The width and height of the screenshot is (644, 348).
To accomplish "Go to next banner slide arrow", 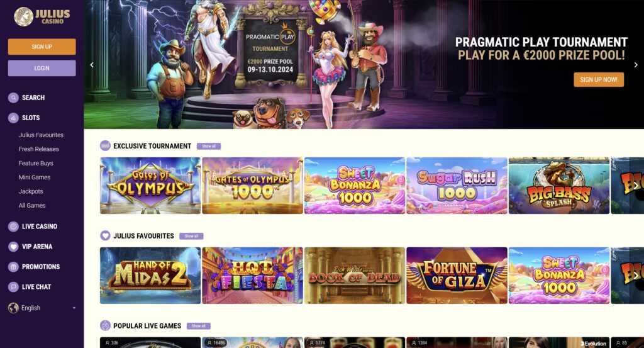I will [636, 65].
